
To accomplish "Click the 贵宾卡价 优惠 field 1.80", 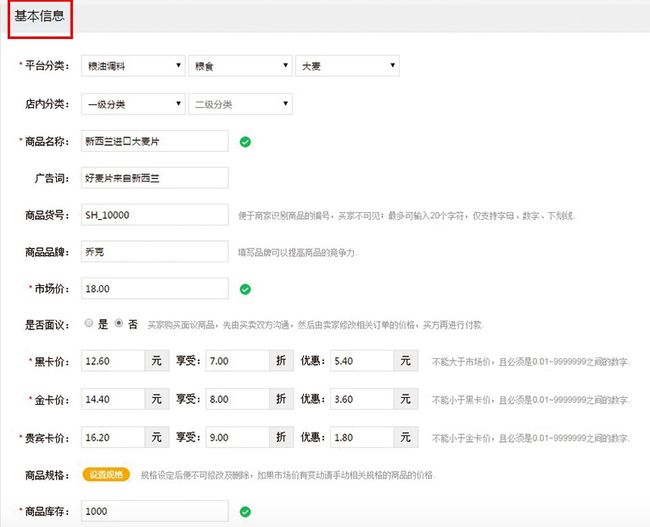I will tap(362, 437).
